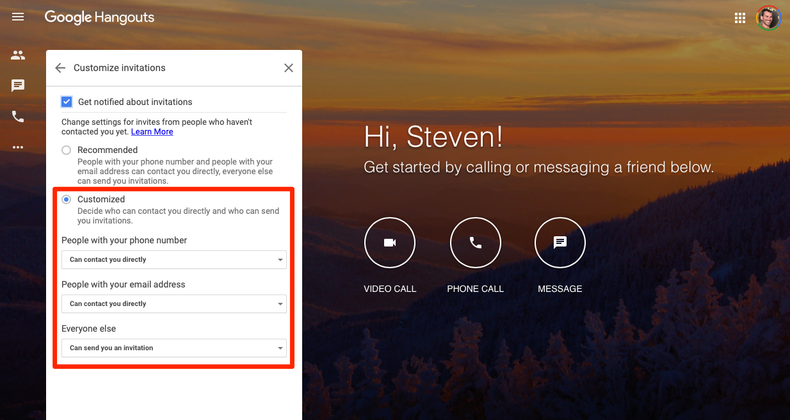This screenshot has height=420, width=790.
Task: Close the Customize invitations panel
Action: coord(288,68)
